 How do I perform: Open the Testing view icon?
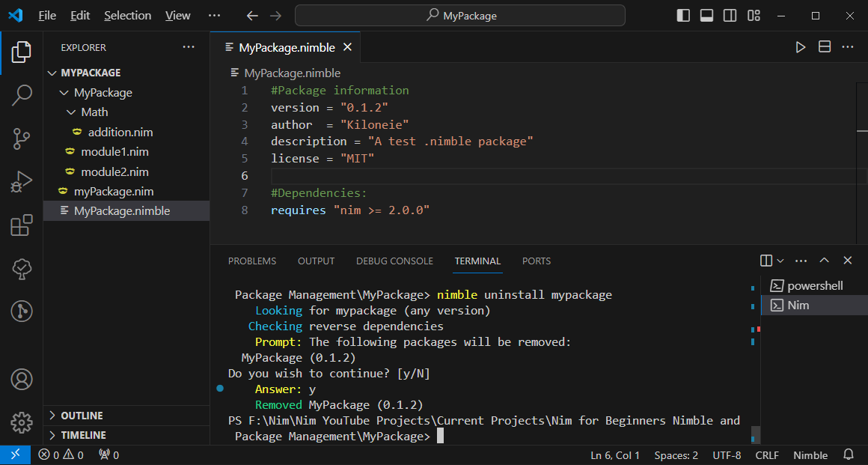coord(21,269)
